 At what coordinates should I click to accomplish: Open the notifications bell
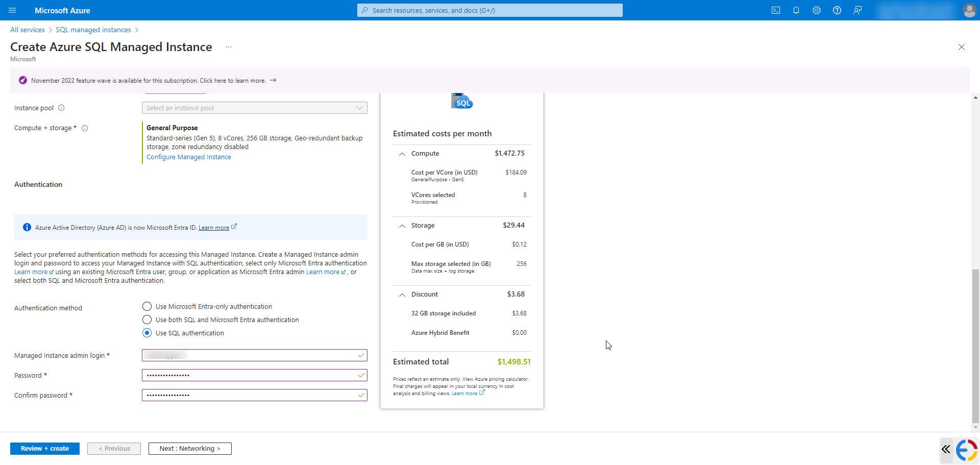796,10
